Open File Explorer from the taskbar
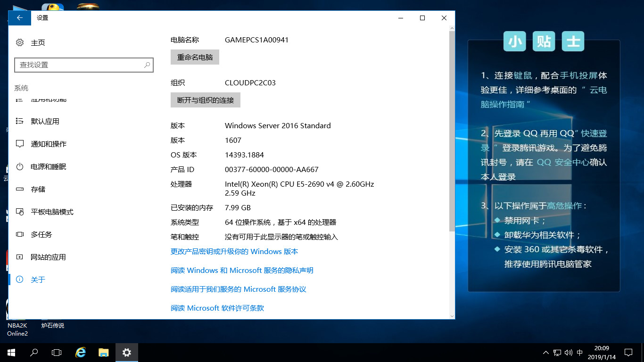Image resolution: width=644 pixels, height=362 pixels. pyautogui.click(x=104, y=353)
